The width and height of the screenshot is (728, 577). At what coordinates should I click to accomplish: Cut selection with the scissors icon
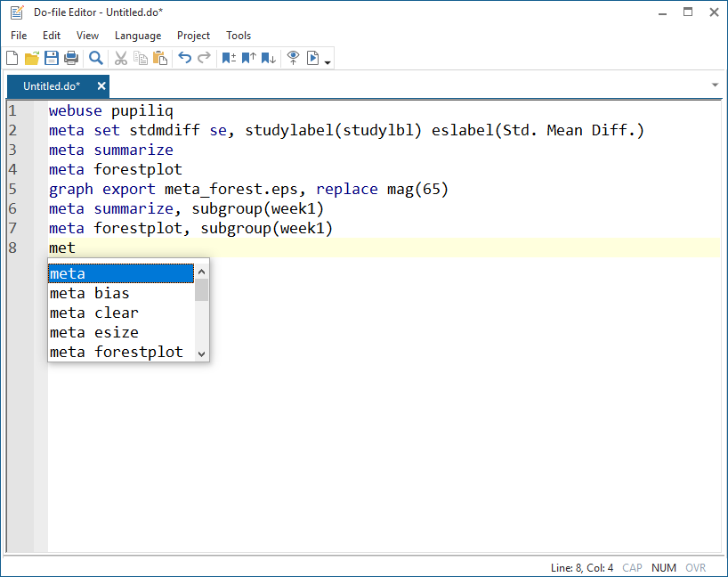[121, 58]
